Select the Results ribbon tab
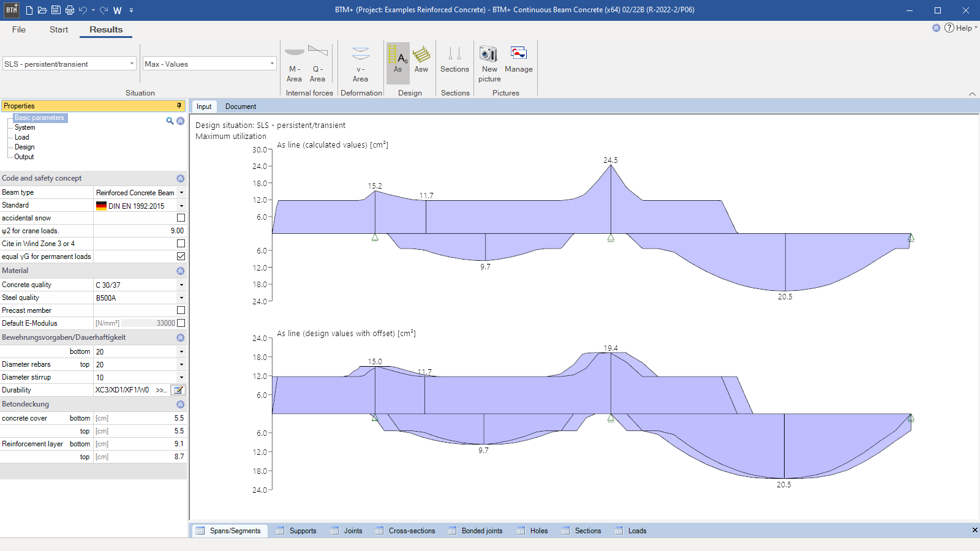The width and height of the screenshot is (980, 551). click(106, 29)
